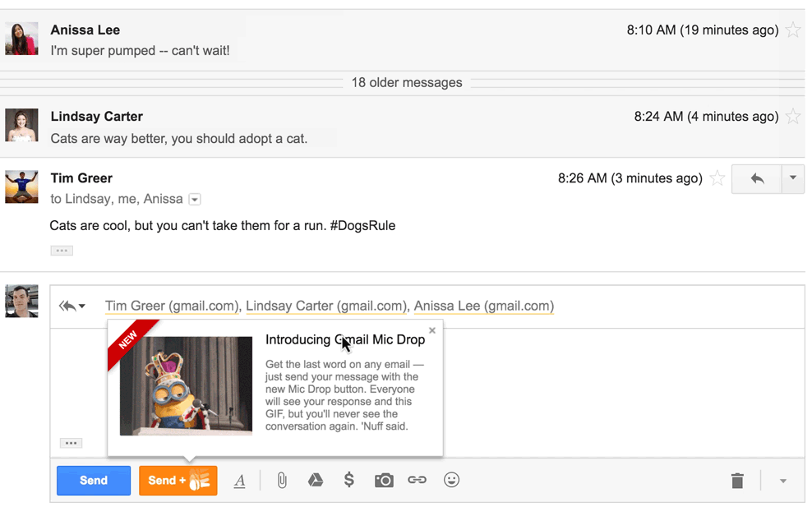Click the blue Send button
This screenshot has height=516, width=812.
pos(94,481)
